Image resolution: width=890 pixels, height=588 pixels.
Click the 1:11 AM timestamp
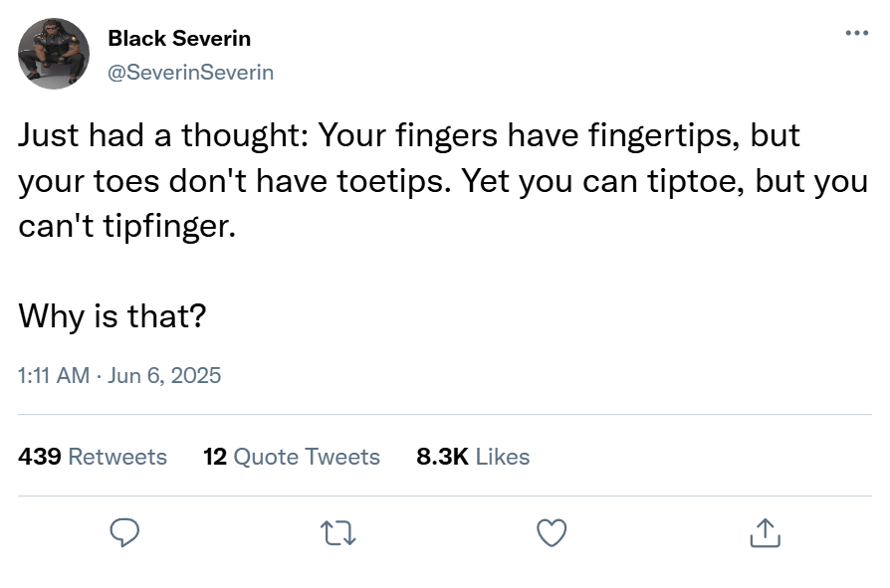[54, 375]
